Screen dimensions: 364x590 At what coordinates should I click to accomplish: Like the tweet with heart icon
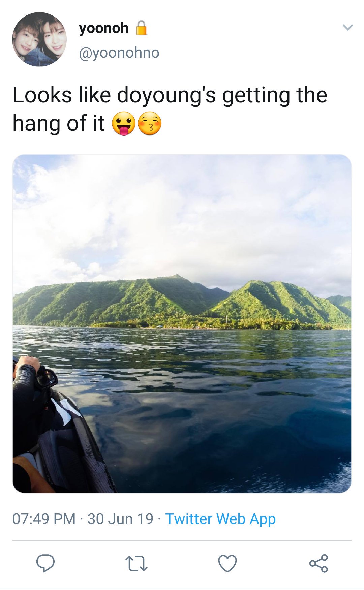point(227,563)
